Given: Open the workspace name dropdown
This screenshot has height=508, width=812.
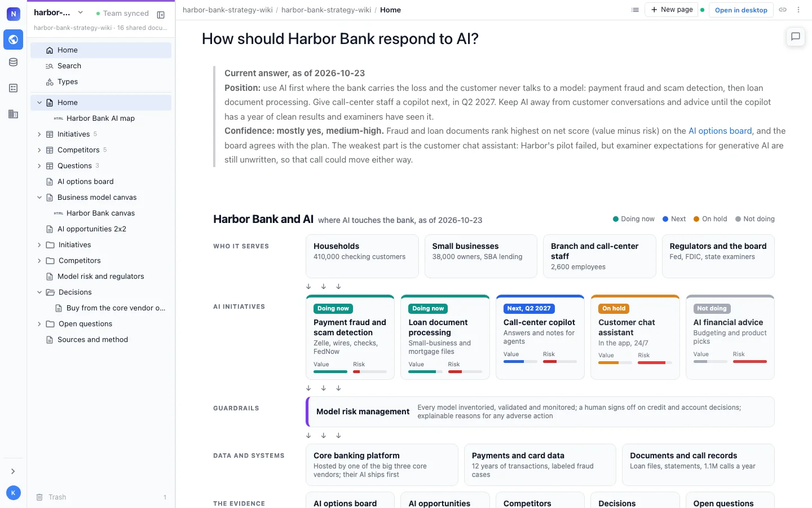Looking at the screenshot, I should click(59, 12).
